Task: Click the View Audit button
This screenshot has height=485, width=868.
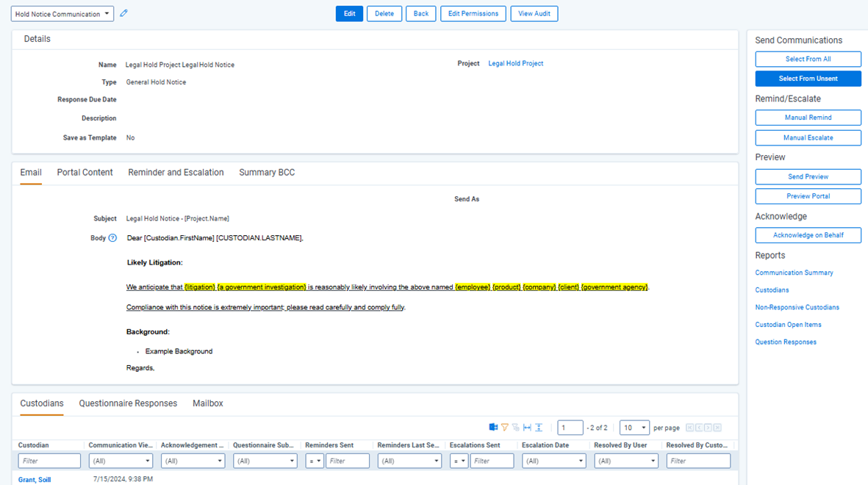Action: click(534, 14)
